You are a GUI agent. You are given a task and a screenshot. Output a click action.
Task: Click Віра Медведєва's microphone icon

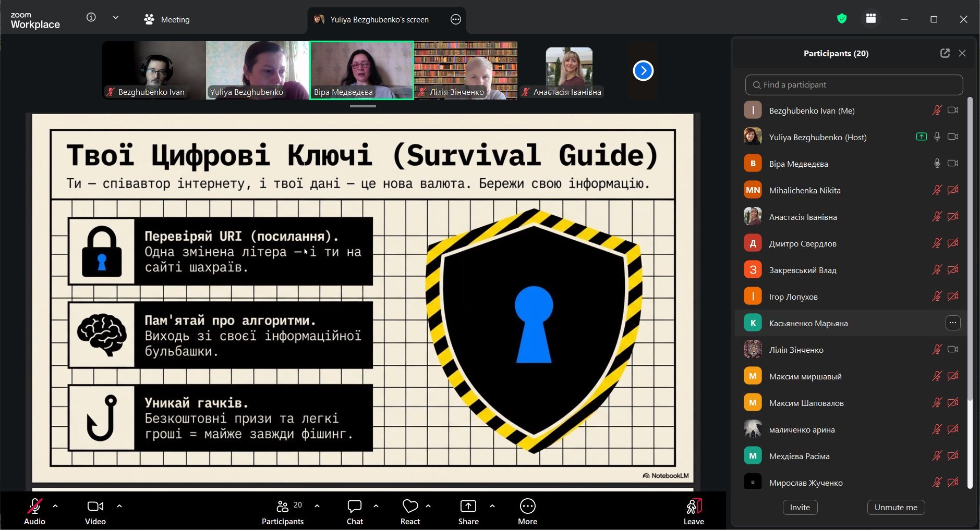coord(937,164)
